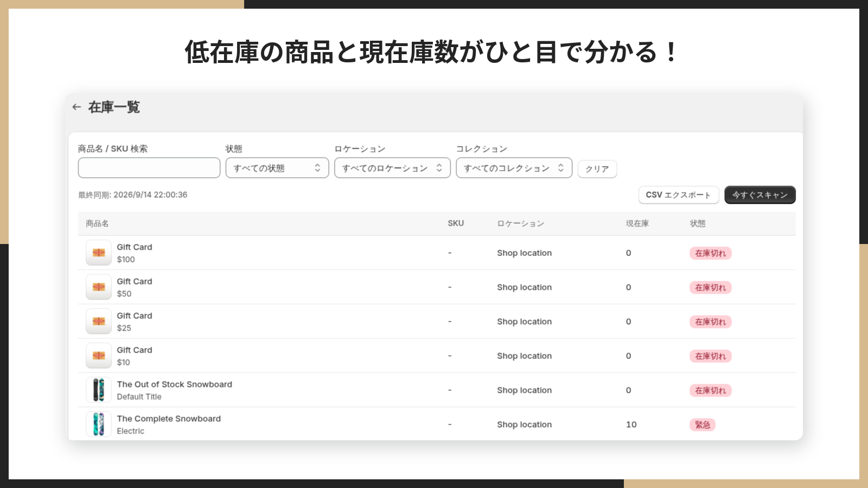Select the Gift Card $50 product name

tap(135, 281)
